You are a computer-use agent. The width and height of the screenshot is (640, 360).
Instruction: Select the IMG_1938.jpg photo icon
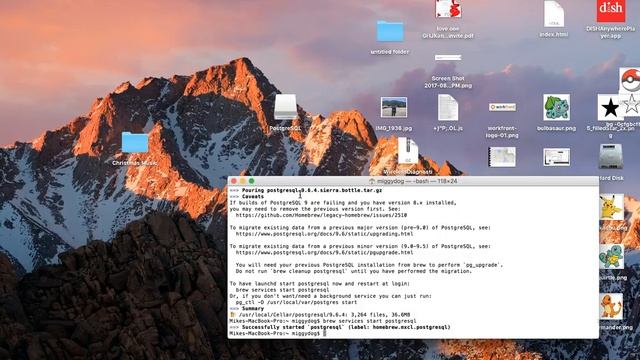(393, 107)
